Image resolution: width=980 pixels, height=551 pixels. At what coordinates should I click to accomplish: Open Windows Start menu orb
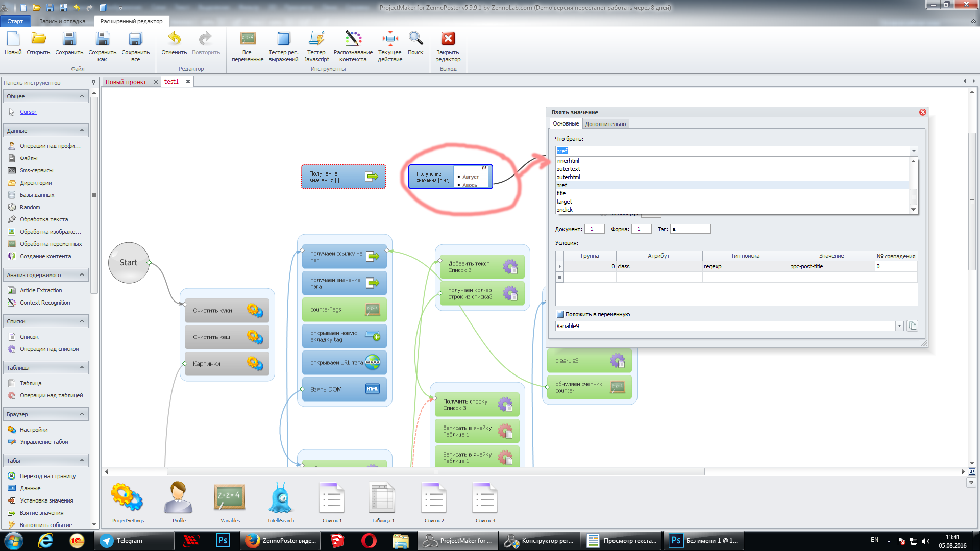click(14, 541)
